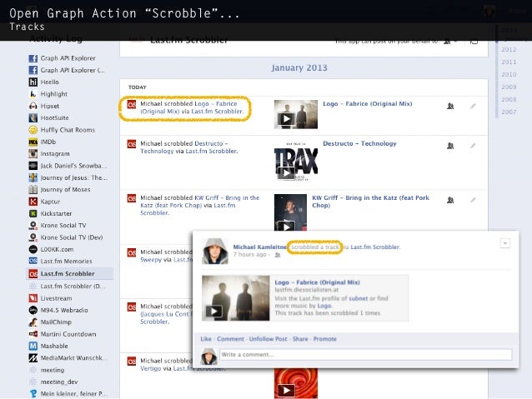Play the red swirl Vertigo thumbnail
This screenshot has height=399, width=532.
point(286,391)
